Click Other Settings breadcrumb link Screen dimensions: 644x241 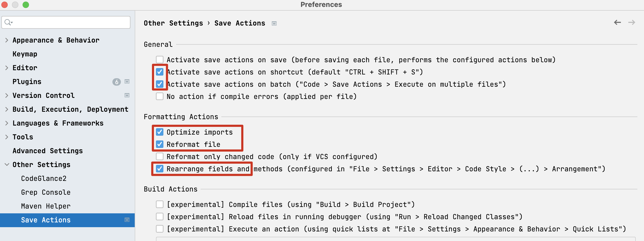tap(173, 23)
